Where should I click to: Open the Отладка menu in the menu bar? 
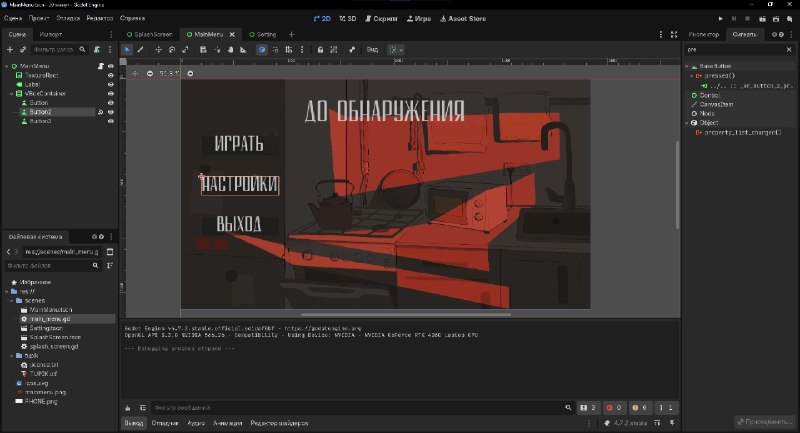(x=68, y=18)
